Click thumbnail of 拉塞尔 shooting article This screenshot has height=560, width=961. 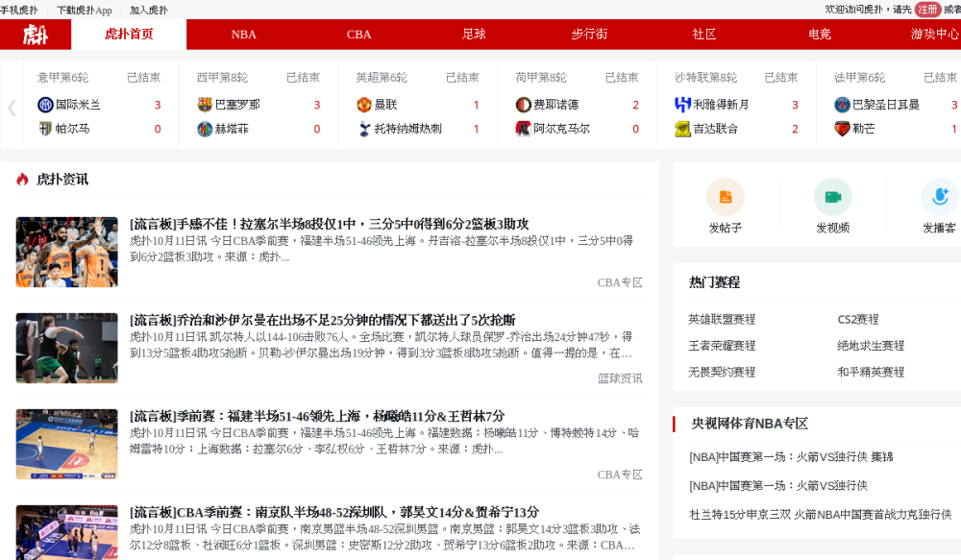tap(67, 252)
